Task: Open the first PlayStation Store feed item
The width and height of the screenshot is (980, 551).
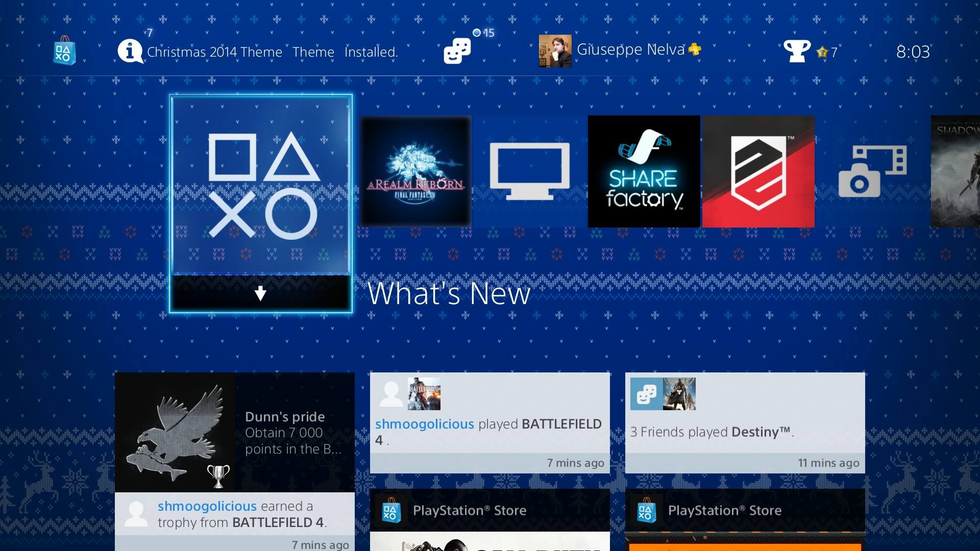Action: (x=490, y=520)
